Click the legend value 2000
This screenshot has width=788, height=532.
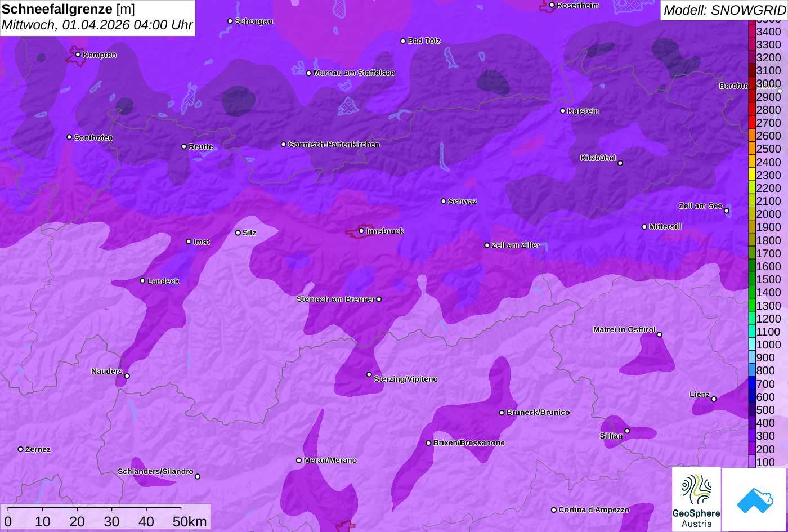[x=769, y=214]
